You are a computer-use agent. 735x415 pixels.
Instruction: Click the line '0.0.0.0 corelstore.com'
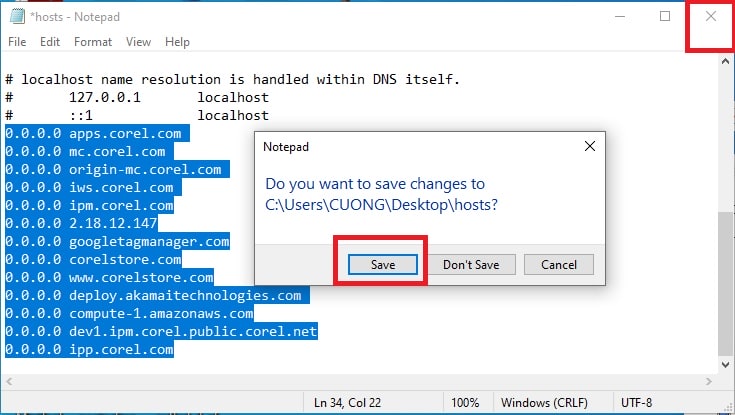(93, 259)
